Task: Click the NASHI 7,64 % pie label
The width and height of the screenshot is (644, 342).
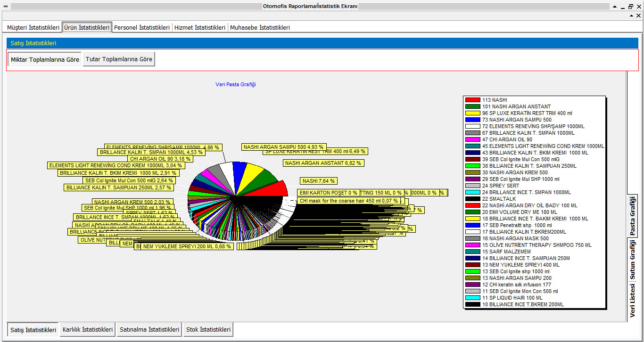Action: pos(319,181)
